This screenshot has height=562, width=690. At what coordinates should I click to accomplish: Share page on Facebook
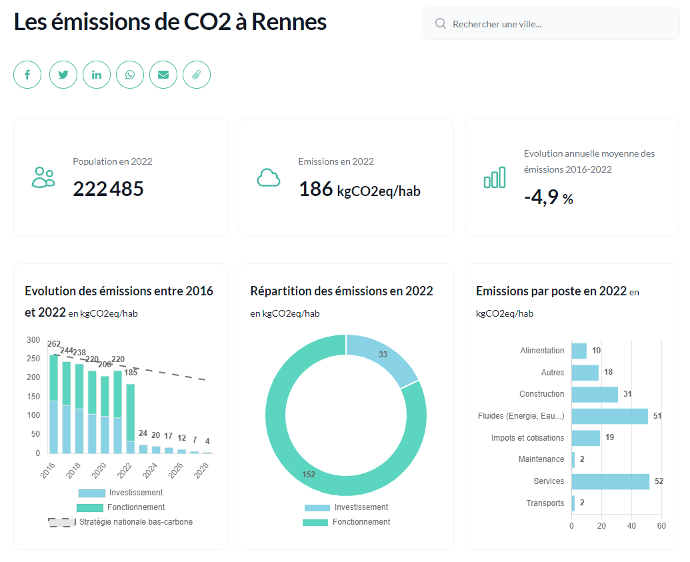(27, 75)
